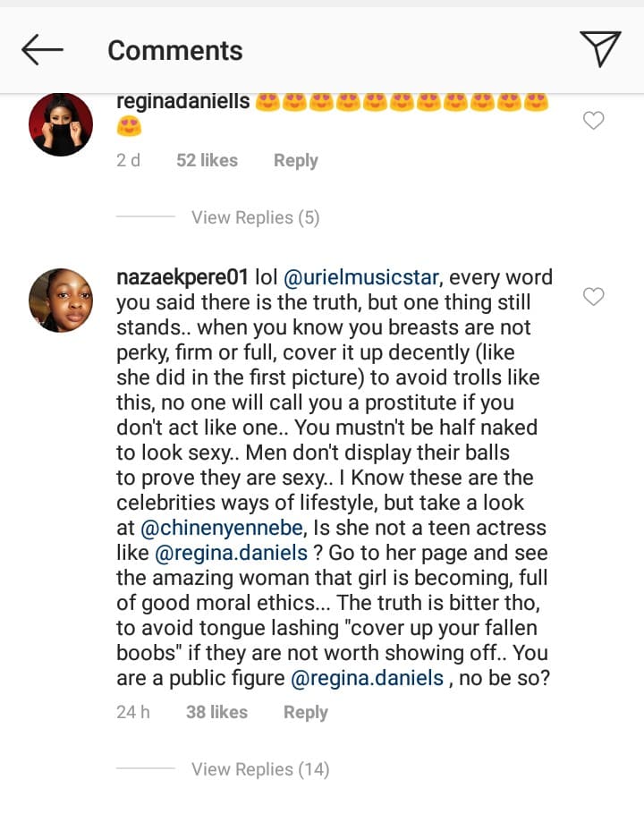Open the reginadaniells username
Image resolution: width=644 pixels, height=813 pixels.
tap(183, 101)
